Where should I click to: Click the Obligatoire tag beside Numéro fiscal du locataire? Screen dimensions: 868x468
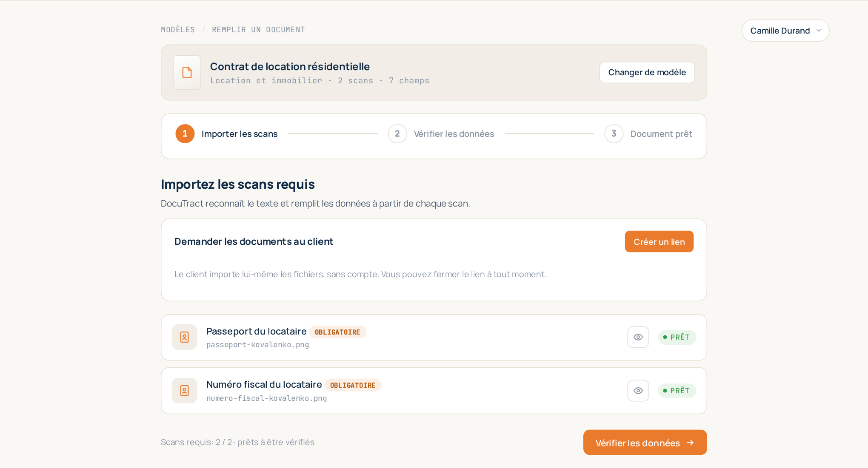pos(353,385)
